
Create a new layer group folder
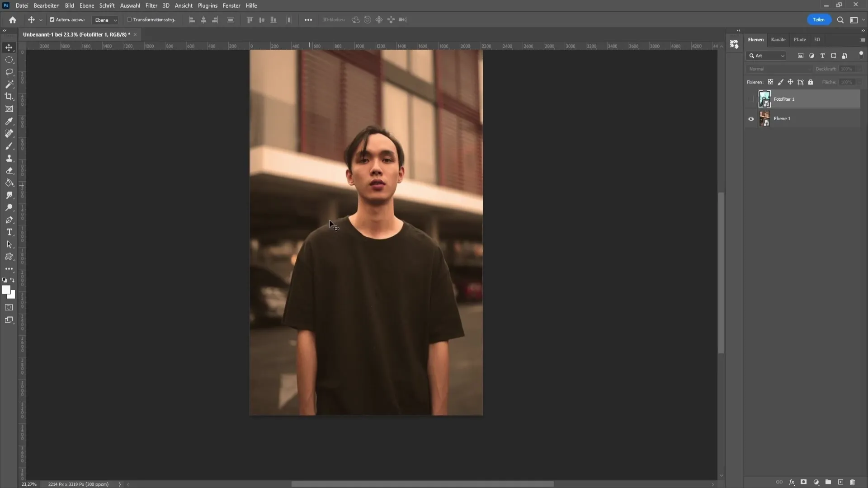(828, 482)
